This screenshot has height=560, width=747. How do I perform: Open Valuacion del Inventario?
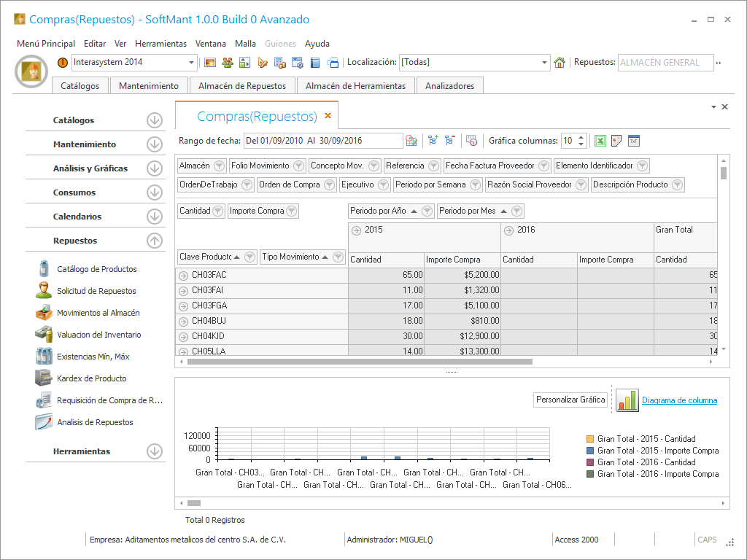(98, 335)
